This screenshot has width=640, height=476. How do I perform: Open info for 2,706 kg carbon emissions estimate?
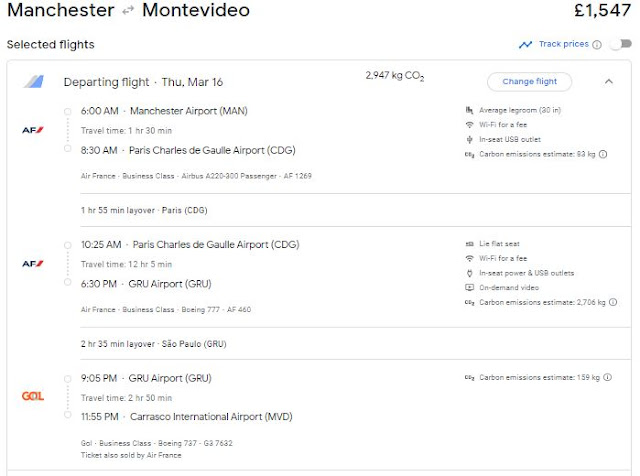coord(613,302)
